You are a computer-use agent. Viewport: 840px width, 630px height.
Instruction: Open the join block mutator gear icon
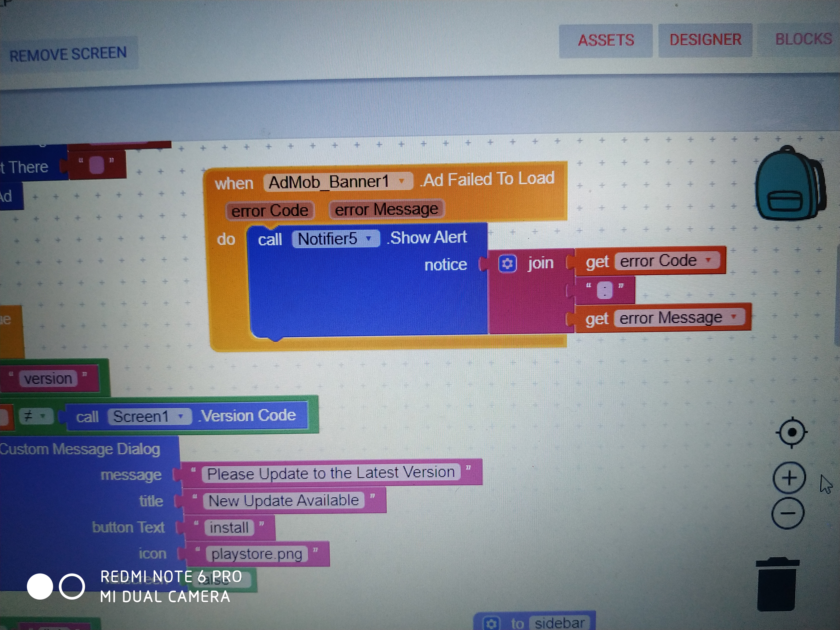click(x=507, y=264)
